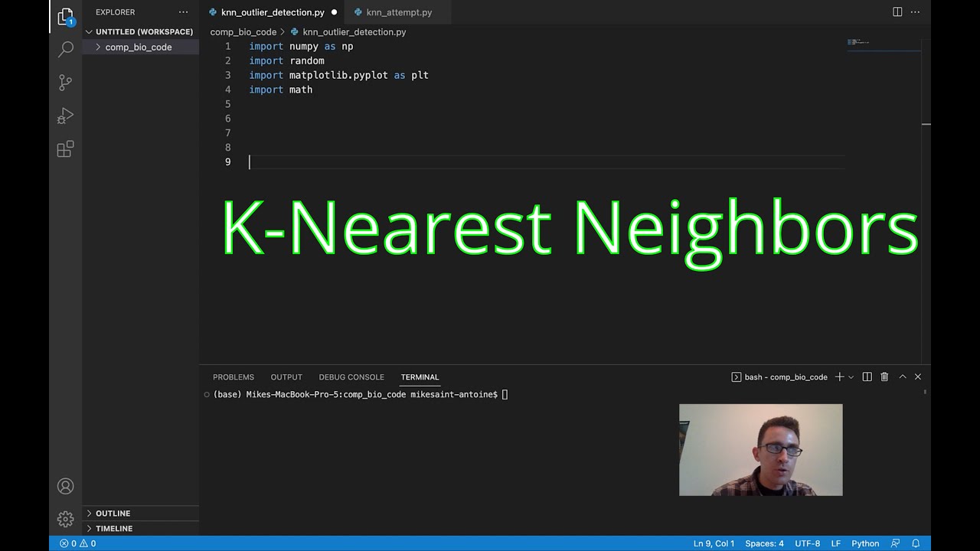Click line number 5 in the gutter
The height and width of the screenshot is (551, 980).
tap(227, 104)
